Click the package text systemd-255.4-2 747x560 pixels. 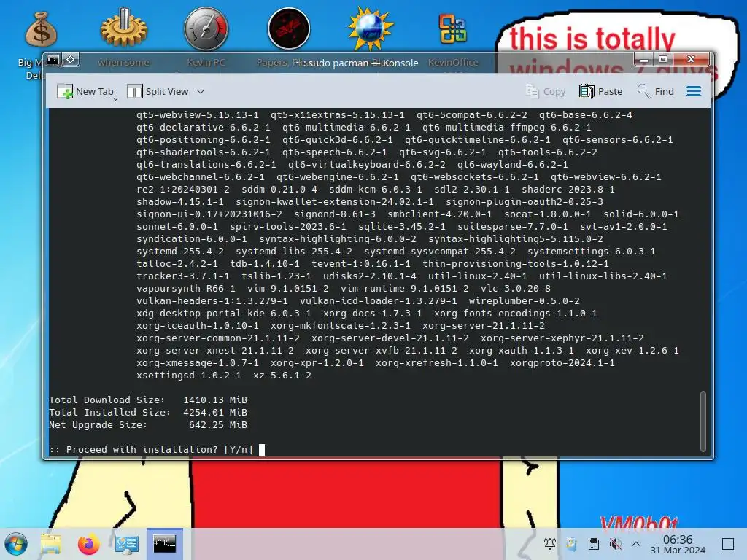180,252
